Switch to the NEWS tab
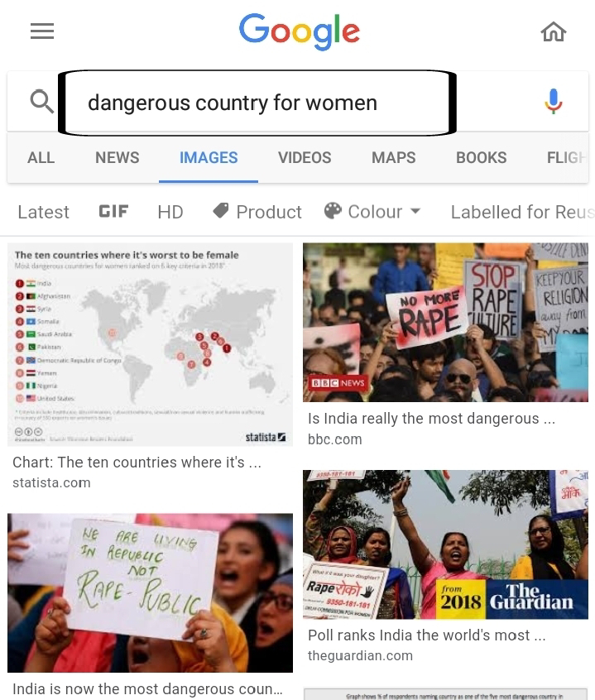Screen dimensions: 595x700 click(x=117, y=157)
